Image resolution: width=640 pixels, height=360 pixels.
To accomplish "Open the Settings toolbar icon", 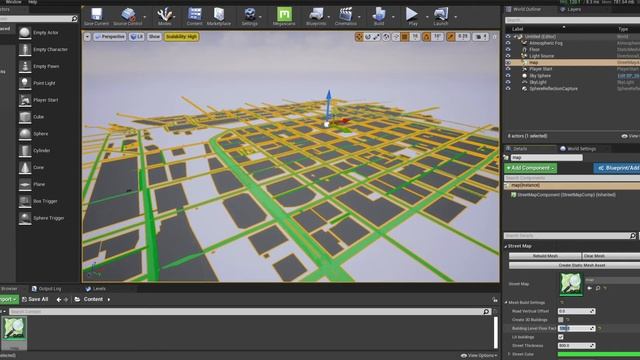I will (x=249, y=14).
